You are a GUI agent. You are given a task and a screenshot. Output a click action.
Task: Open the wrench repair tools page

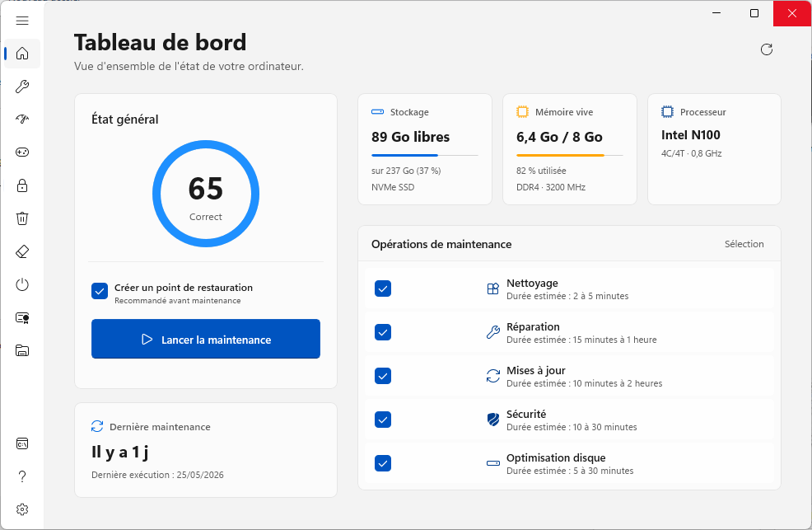click(21, 87)
